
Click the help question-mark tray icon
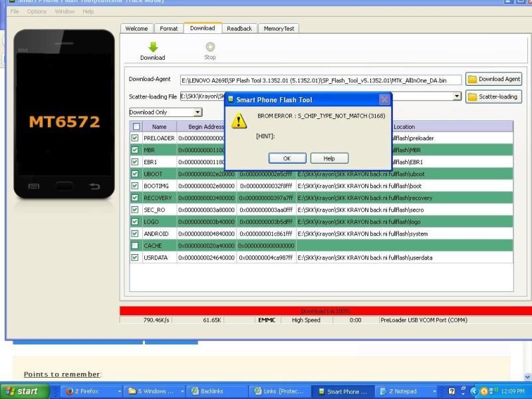[x=452, y=391]
